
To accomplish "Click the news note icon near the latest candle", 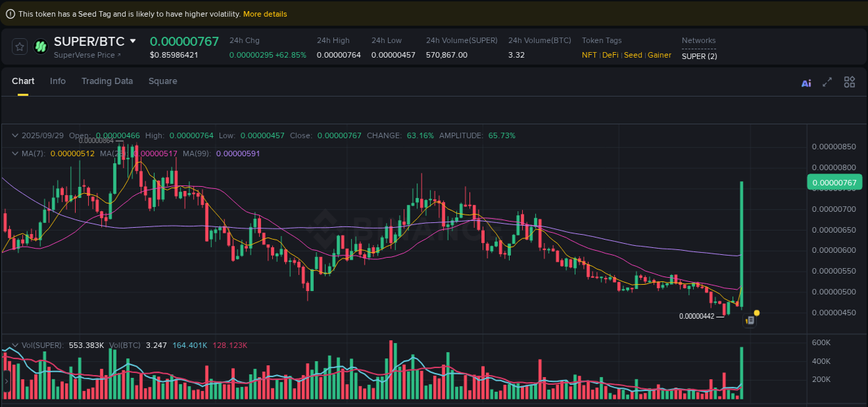I will [751, 319].
